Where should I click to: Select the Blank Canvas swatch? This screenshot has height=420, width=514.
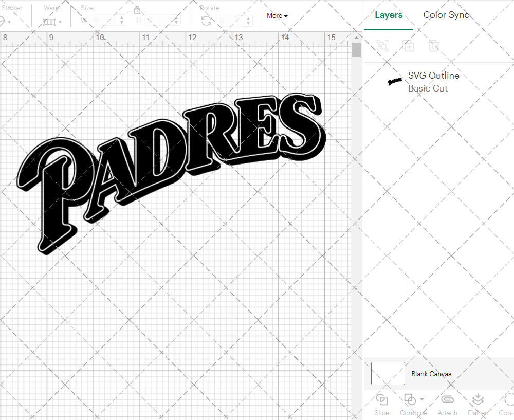click(388, 373)
